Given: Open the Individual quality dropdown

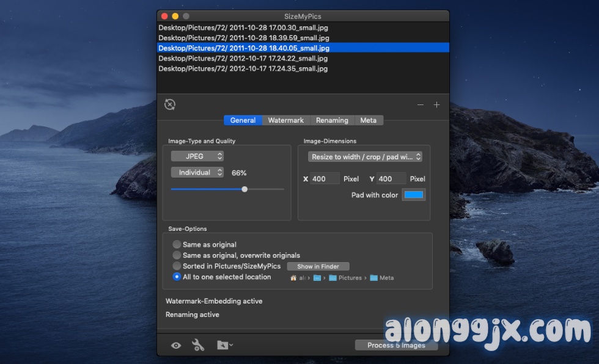Looking at the screenshot, I should [197, 172].
